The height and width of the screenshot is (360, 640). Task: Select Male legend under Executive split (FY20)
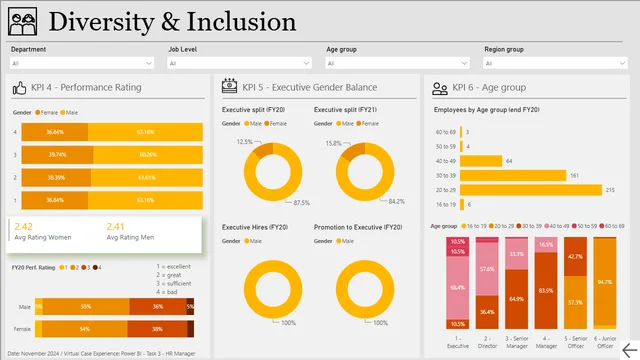point(253,124)
